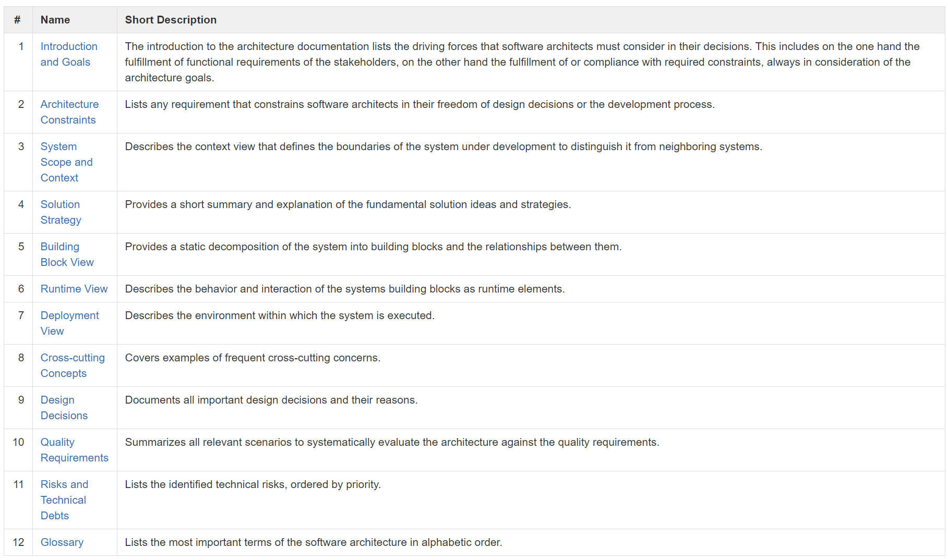Click the Name column header
This screenshot has width=948, height=560.
tap(55, 20)
